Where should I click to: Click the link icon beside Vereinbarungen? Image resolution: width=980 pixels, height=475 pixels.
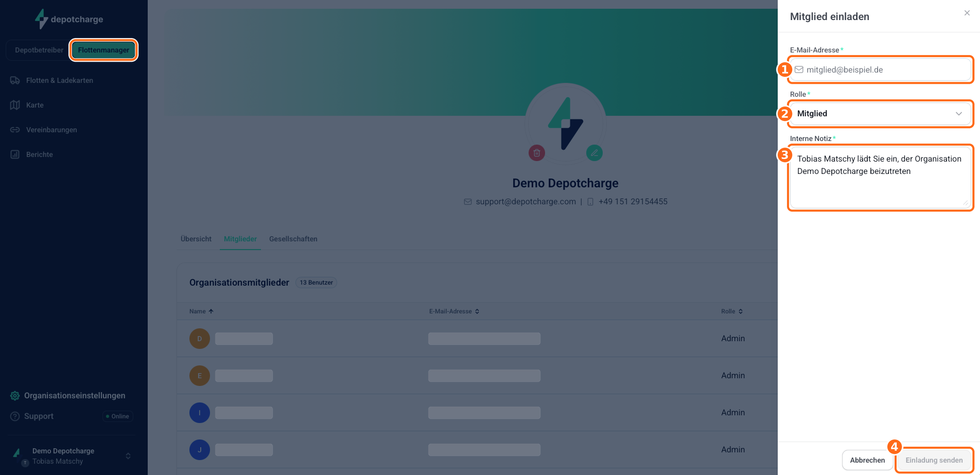pos(15,130)
